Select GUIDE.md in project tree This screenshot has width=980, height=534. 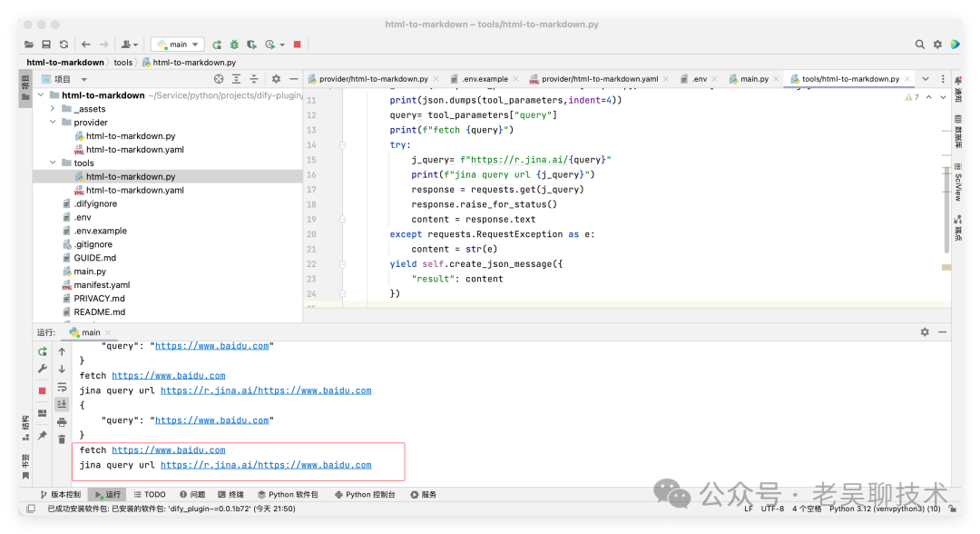(x=94, y=258)
